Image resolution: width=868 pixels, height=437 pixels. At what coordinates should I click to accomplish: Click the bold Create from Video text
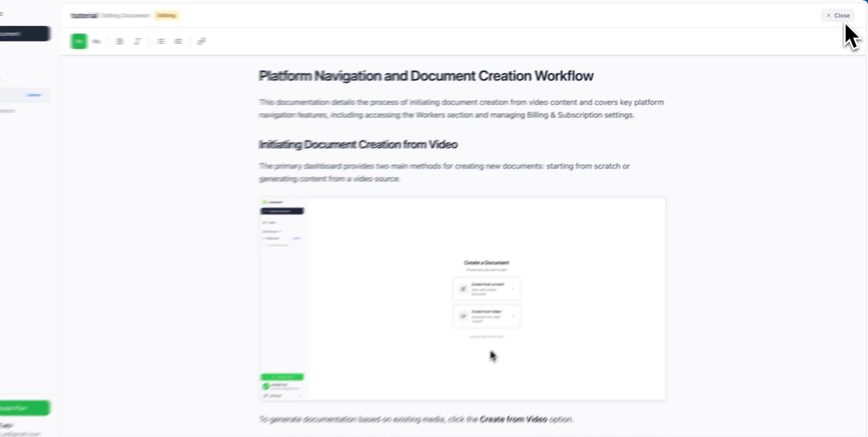click(x=513, y=419)
